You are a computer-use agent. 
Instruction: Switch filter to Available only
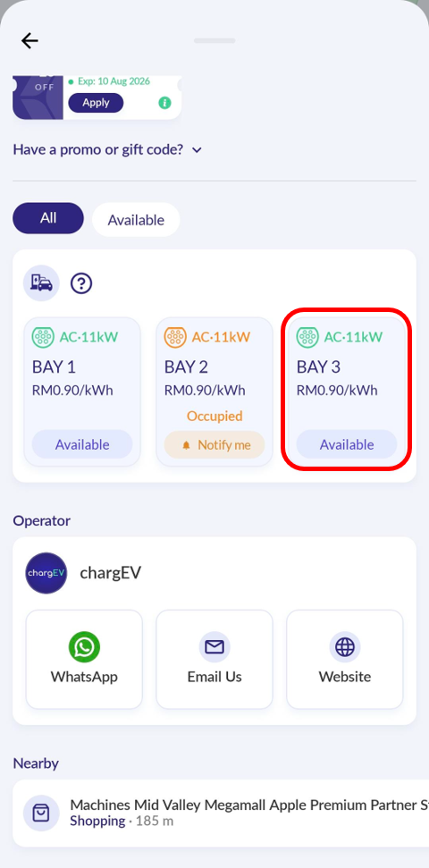136,220
